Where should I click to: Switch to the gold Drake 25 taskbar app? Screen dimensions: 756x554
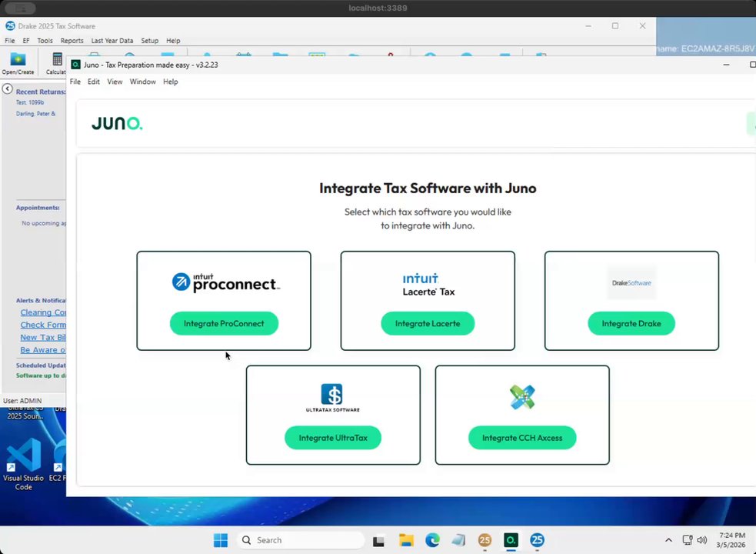[x=485, y=540]
